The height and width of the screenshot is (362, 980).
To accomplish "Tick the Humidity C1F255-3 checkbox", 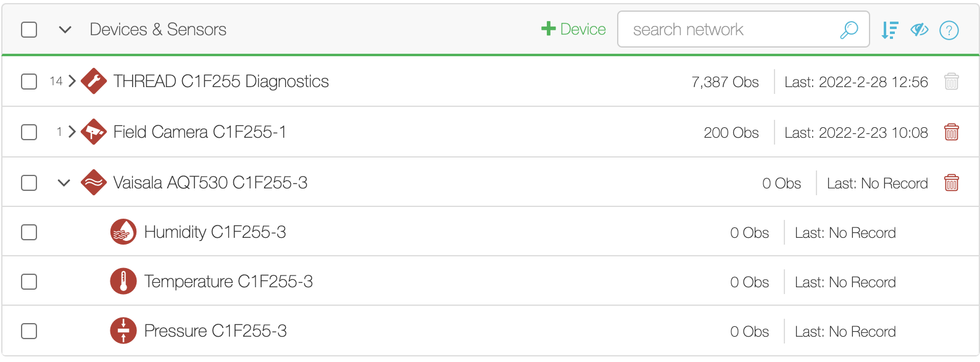I will [x=29, y=232].
